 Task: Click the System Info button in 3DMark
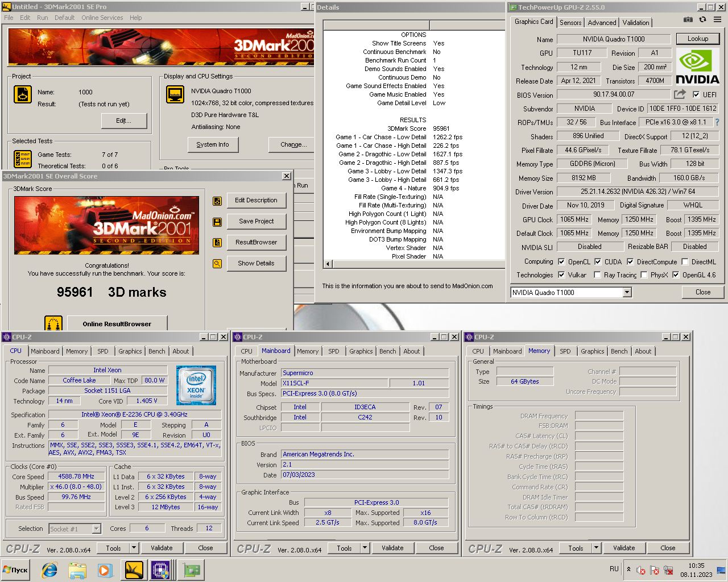213,145
